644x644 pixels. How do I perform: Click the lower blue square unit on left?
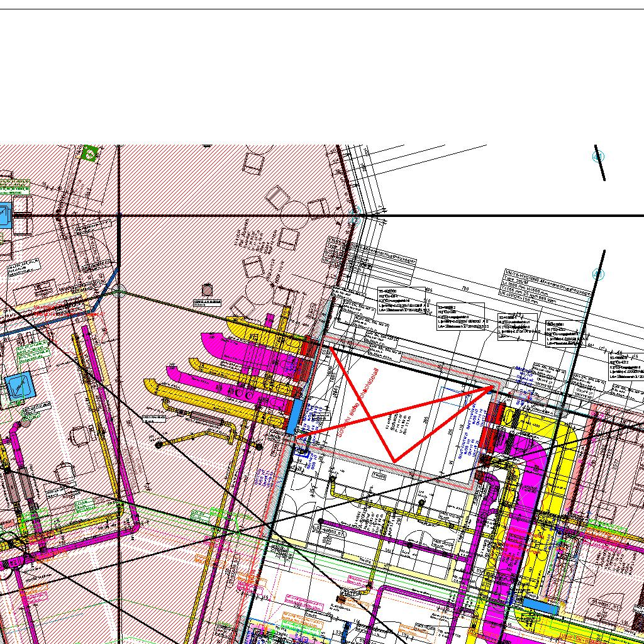pyautogui.click(x=19, y=385)
